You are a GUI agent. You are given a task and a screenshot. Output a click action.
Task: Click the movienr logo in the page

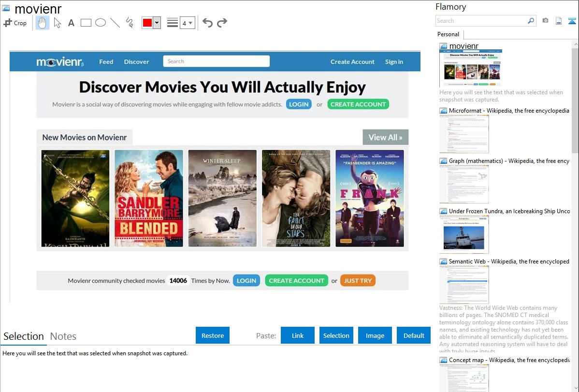click(x=60, y=62)
